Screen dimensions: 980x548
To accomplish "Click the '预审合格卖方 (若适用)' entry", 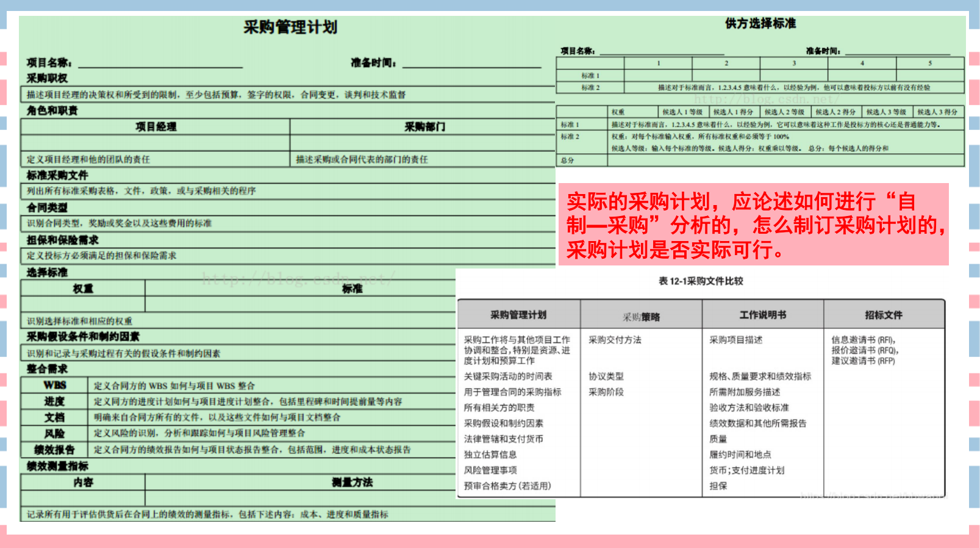I will click(x=507, y=486).
